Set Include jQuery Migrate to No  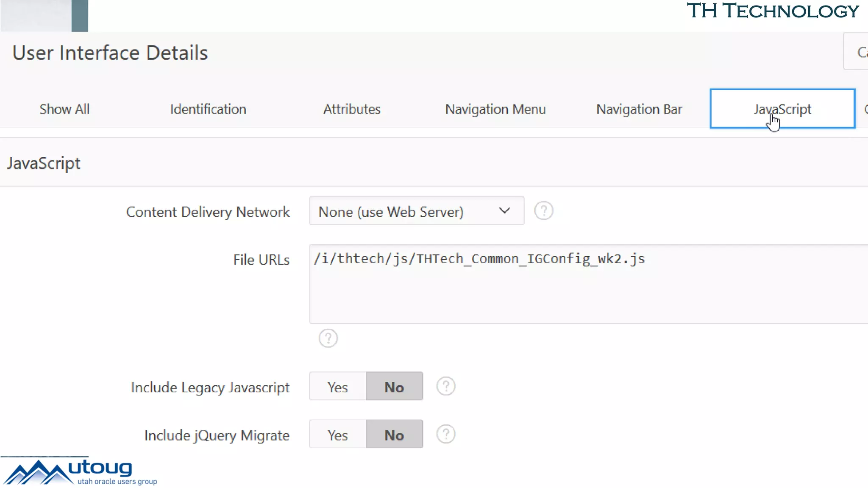pos(394,434)
